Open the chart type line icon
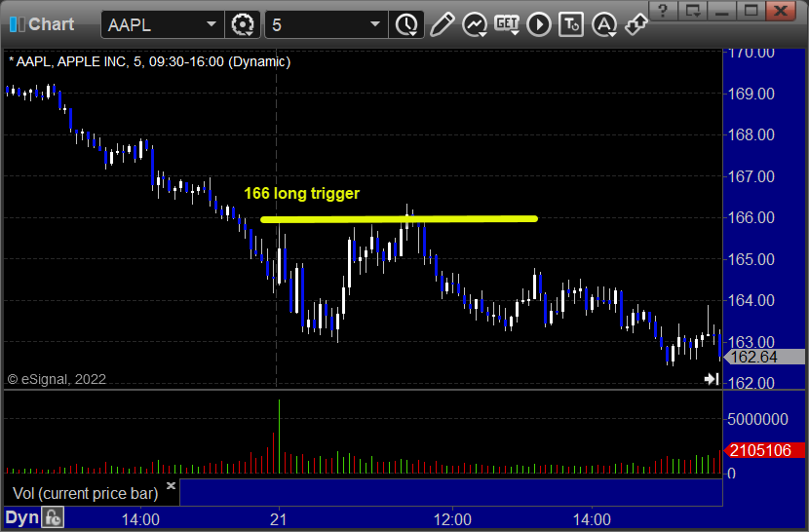 click(475, 24)
